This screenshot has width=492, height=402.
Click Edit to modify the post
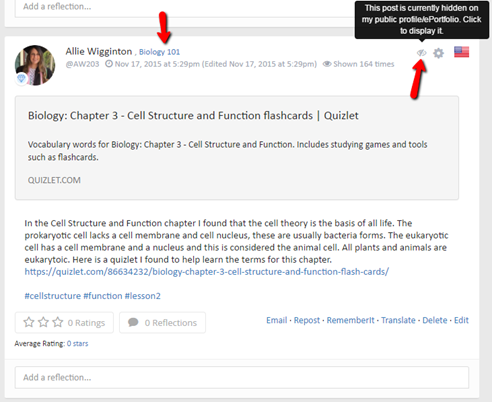pyautogui.click(x=461, y=320)
